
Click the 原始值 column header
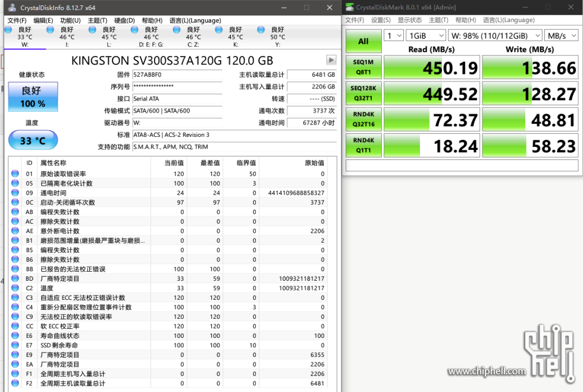point(314,163)
